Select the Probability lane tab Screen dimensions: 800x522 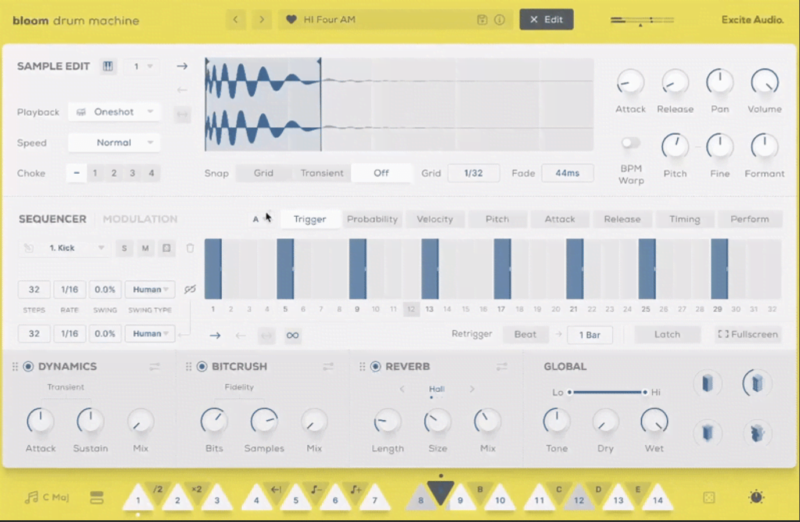[x=372, y=219]
